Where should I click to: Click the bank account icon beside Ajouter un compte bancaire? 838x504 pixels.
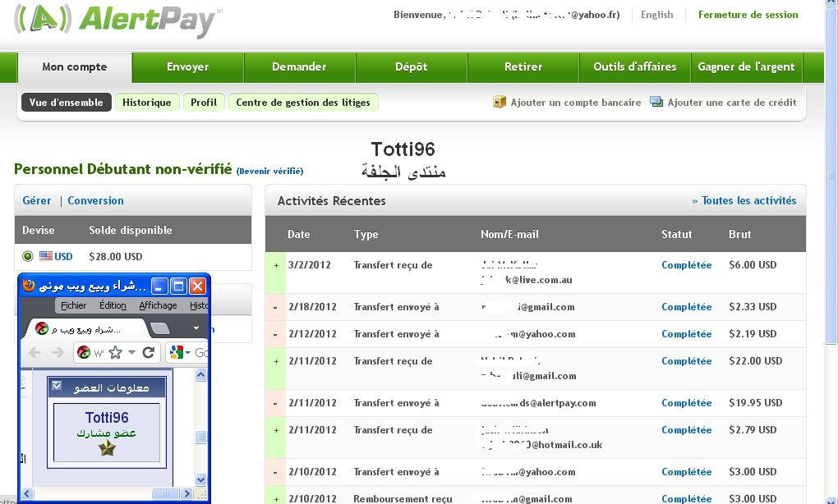point(500,102)
